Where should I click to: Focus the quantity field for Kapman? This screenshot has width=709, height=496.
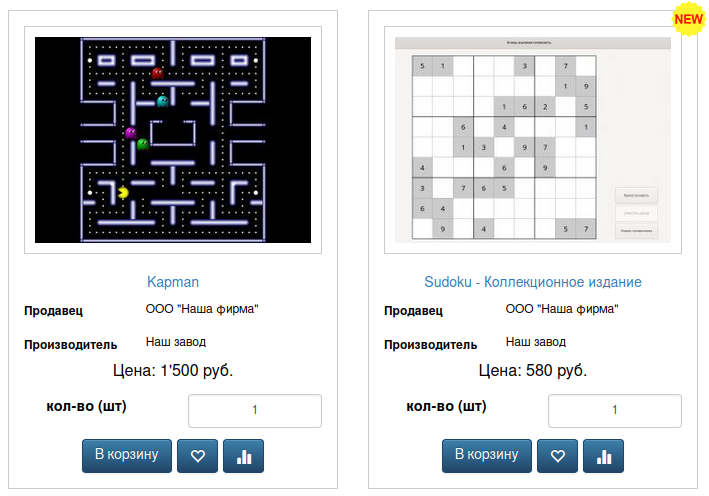point(255,410)
